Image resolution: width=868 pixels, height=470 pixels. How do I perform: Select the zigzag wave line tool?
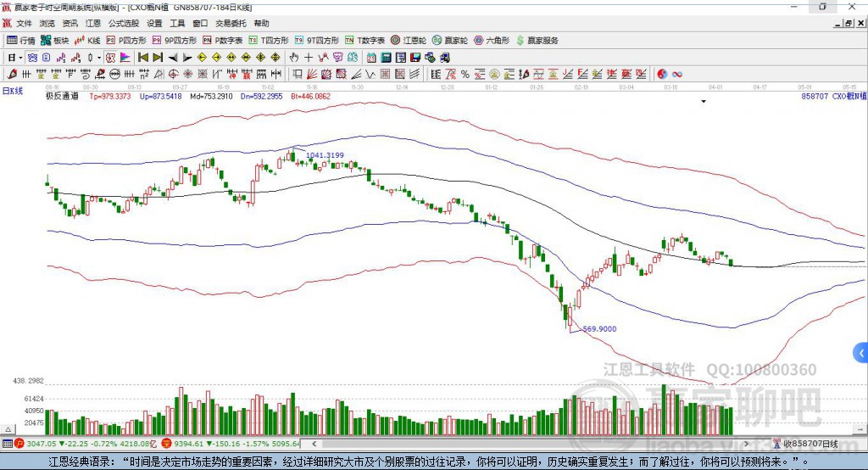click(x=370, y=74)
